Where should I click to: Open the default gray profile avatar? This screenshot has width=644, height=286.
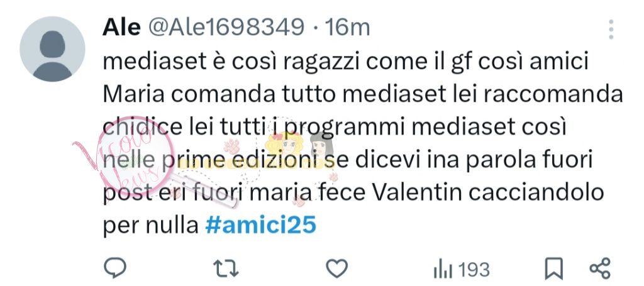(52, 49)
